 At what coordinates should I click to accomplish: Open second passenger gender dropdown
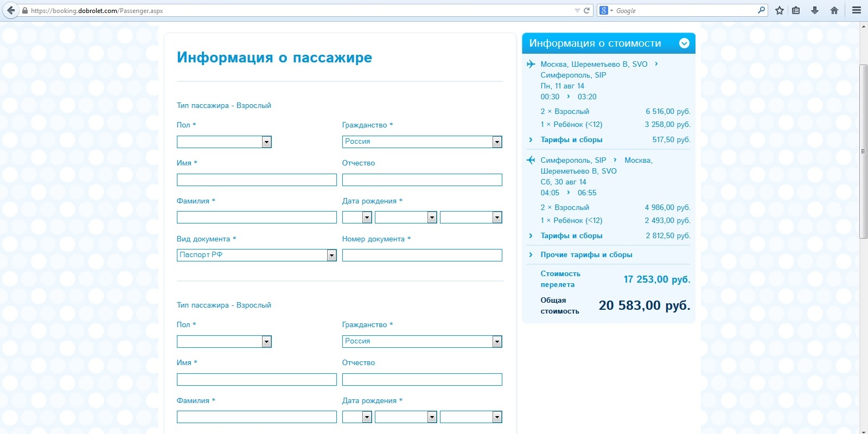pos(224,341)
